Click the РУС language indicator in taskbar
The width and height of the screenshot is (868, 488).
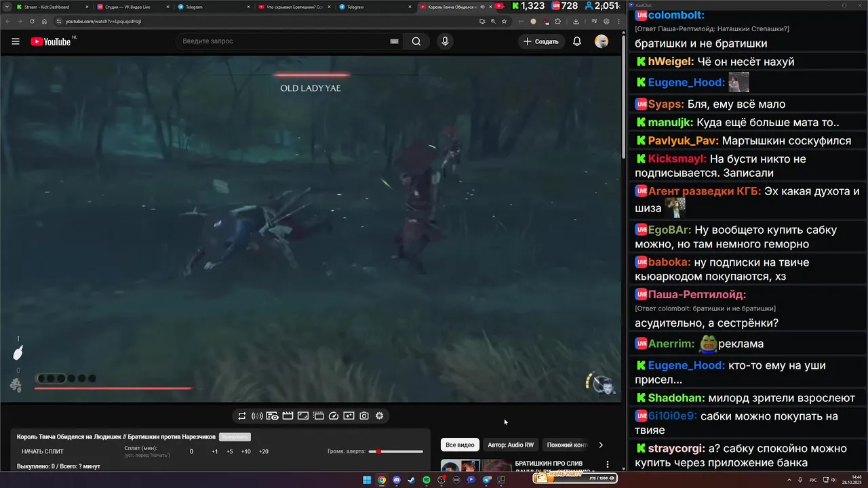[813, 480]
